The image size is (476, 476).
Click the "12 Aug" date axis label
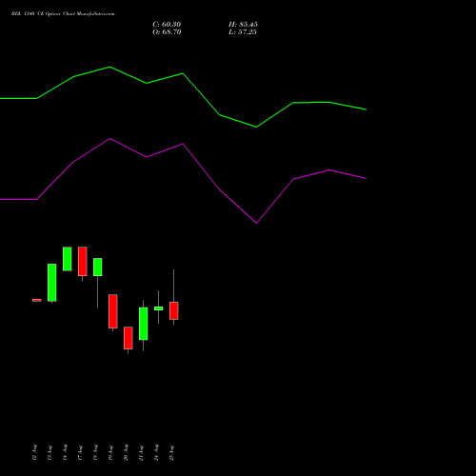(x=34, y=452)
